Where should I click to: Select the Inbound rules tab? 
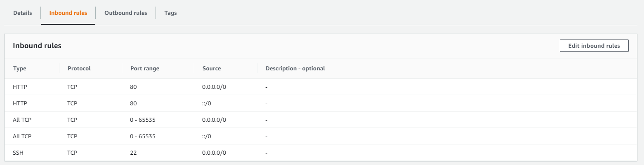click(x=68, y=13)
